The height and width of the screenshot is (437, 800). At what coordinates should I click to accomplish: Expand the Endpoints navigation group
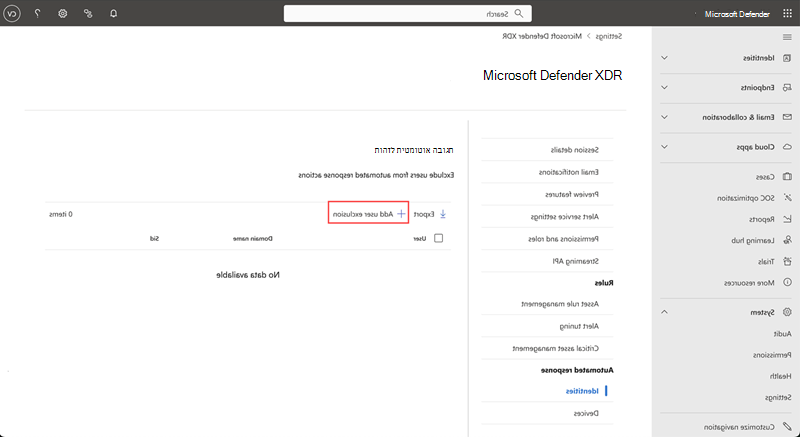coord(664,87)
